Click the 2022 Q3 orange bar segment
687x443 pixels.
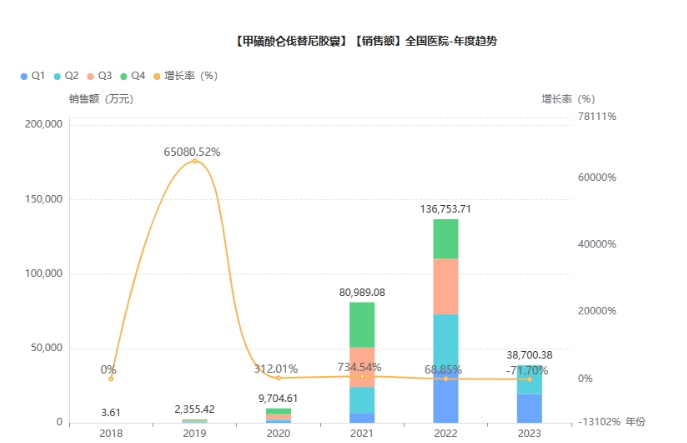tap(445, 286)
